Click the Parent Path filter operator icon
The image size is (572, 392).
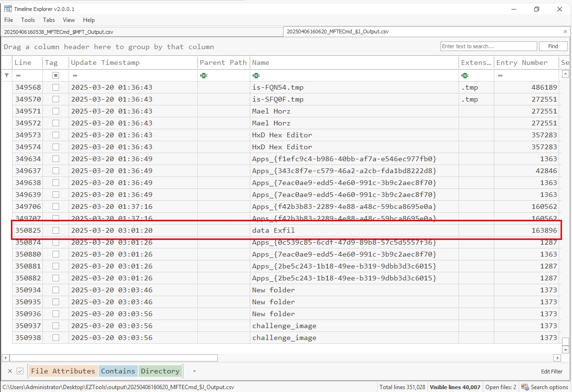204,75
